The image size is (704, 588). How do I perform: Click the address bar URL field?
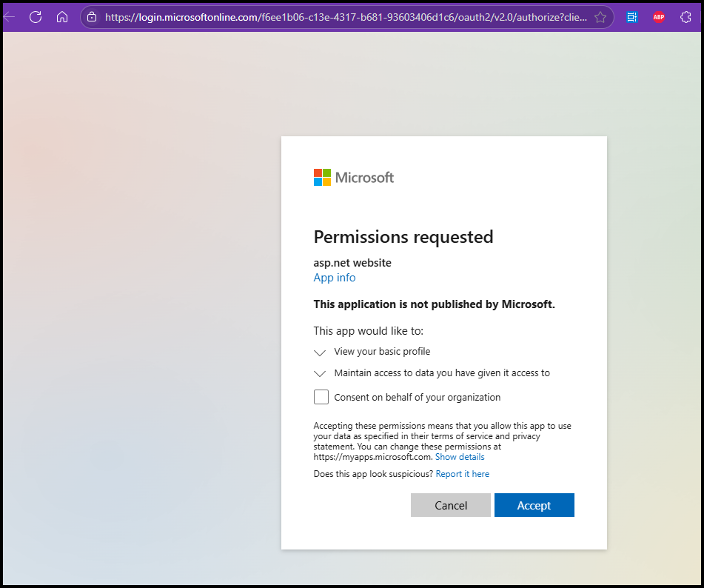(346, 17)
